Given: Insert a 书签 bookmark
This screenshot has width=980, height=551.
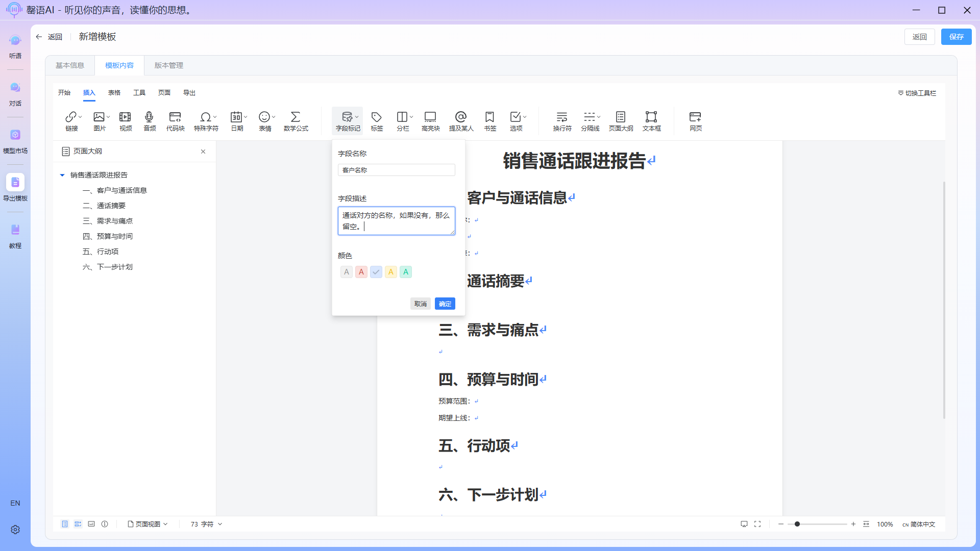Looking at the screenshot, I should [490, 121].
